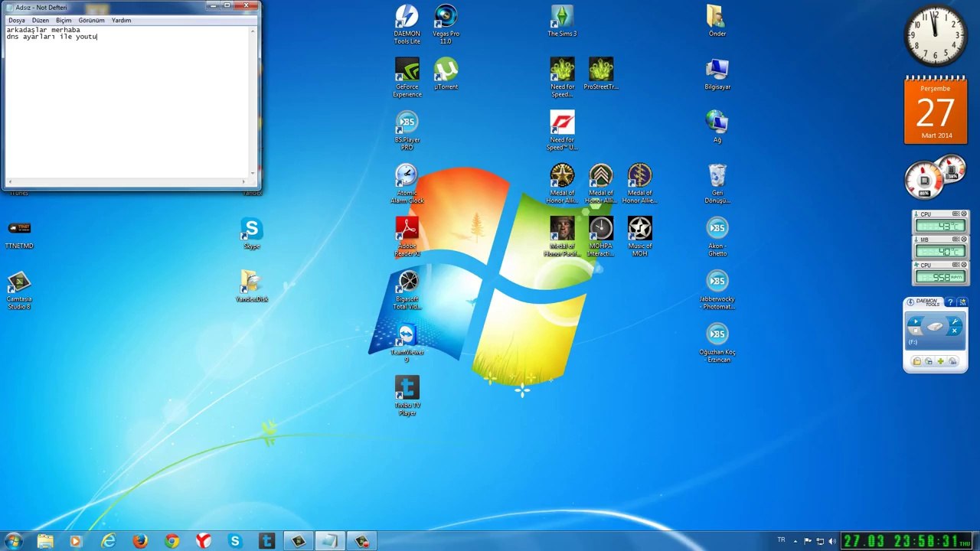The image size is (980, 551).
Task: Select the Skype desktop shortcut
Action: (251, 233)
